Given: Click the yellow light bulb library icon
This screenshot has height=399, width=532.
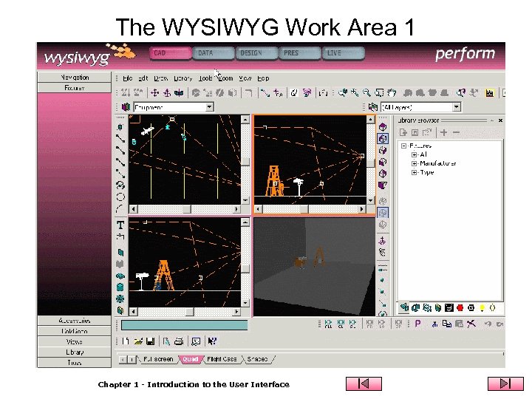Looking at the screenshot, I should click(x=482, y=307).
